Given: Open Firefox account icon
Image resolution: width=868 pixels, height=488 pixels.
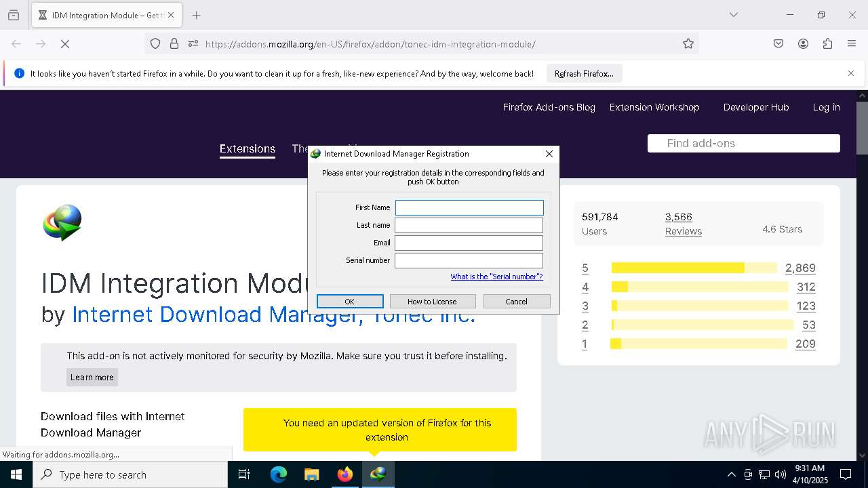Looking at the screenshot, I should coord(803,44).
